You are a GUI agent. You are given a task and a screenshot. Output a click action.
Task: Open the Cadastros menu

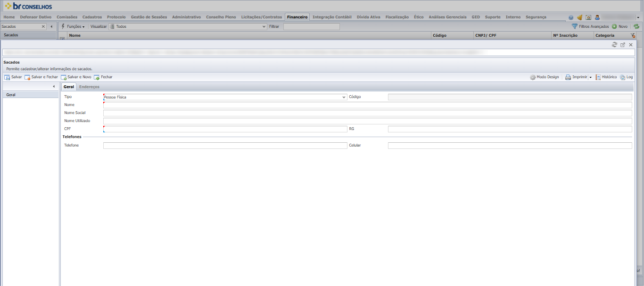[92, 17]
